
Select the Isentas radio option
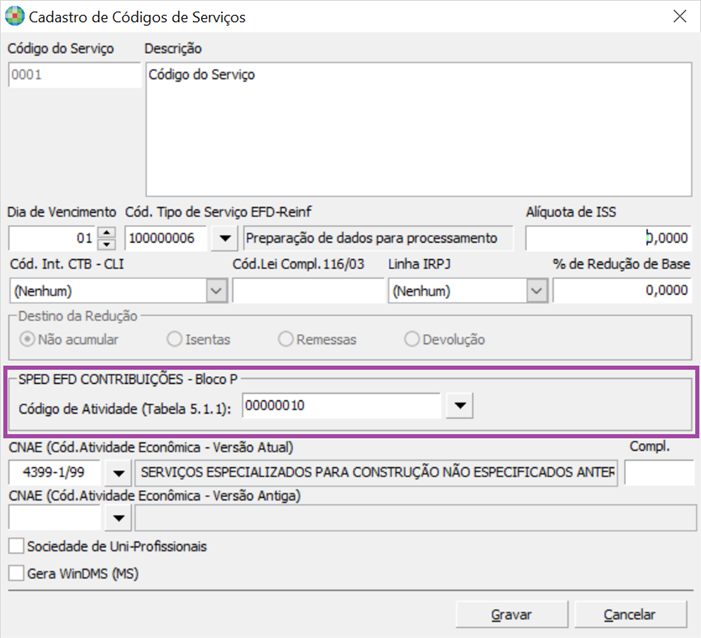point(174,339)
